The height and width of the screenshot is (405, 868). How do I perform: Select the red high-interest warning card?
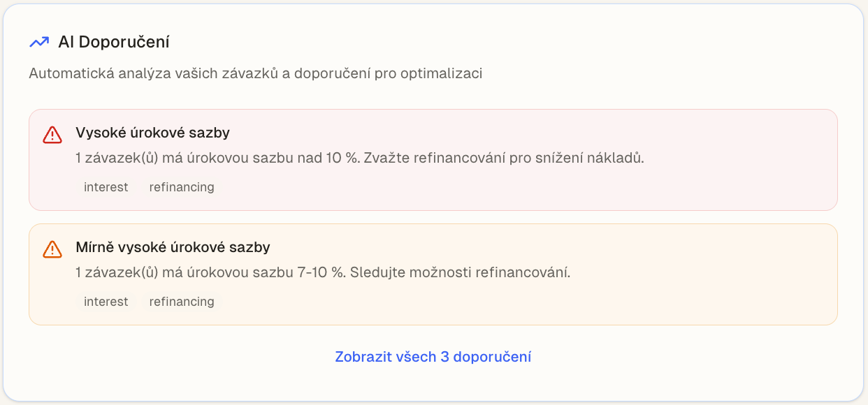433,159
